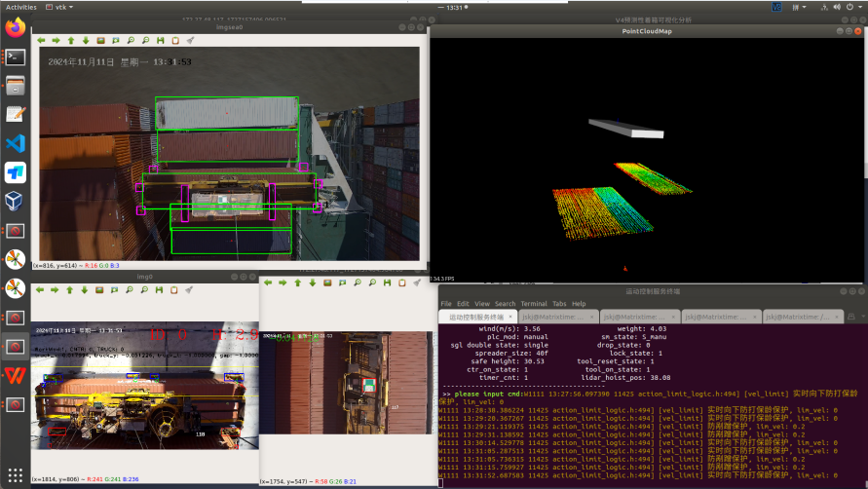The image size is (868, 489).
Task: Open Visual Studio Code from the dock
Action: pos(15,143)
